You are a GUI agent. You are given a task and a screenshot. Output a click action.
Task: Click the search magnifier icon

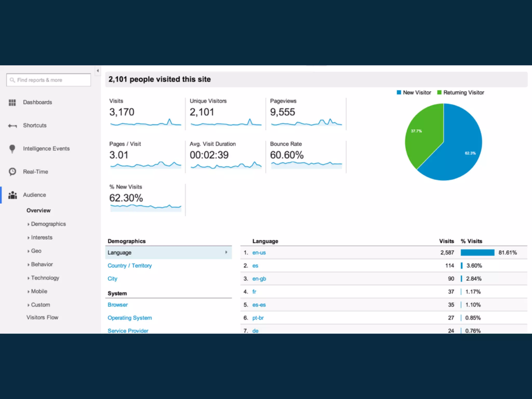[x=12, y=80]
